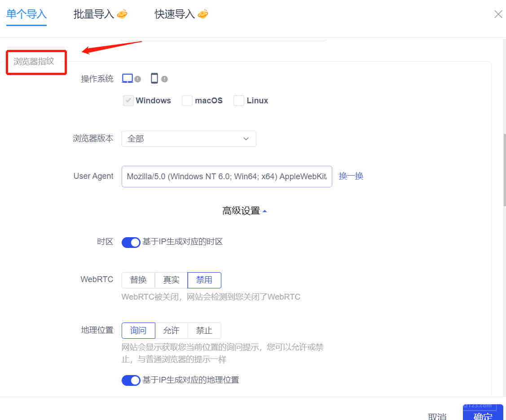Image resolution: width=506 pixels, height=420 pixels.
Task: Click the 取消 button
Action: click(437, 416)
